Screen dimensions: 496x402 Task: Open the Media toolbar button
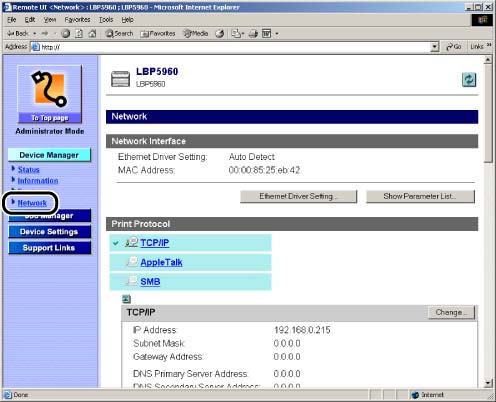click(x=196, y=33)
